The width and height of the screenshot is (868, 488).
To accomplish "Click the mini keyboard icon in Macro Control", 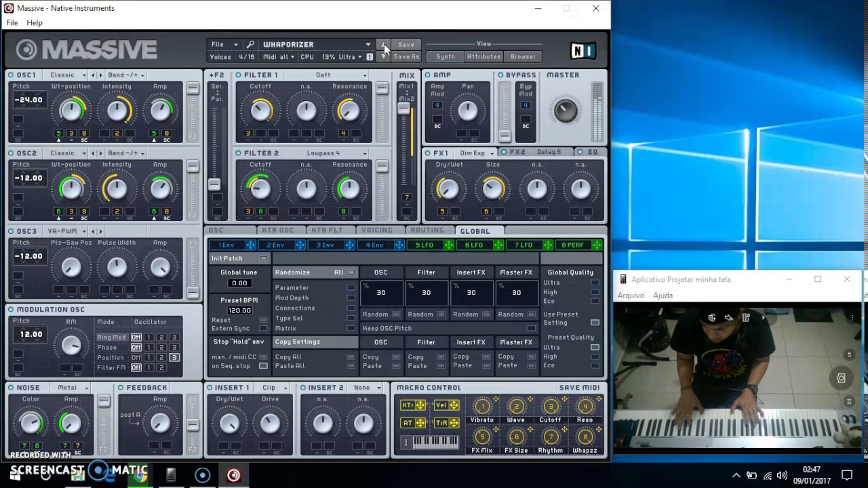I will (435, 442).
